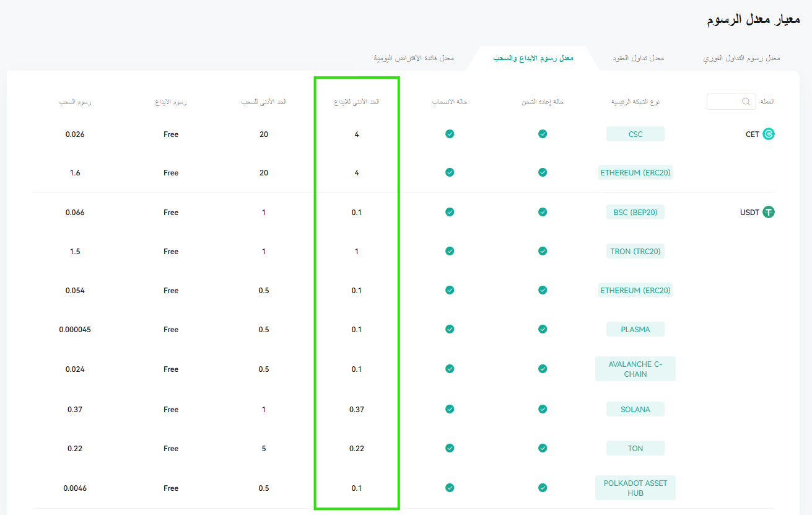Focus the coin search input field

tap(731, 102)
